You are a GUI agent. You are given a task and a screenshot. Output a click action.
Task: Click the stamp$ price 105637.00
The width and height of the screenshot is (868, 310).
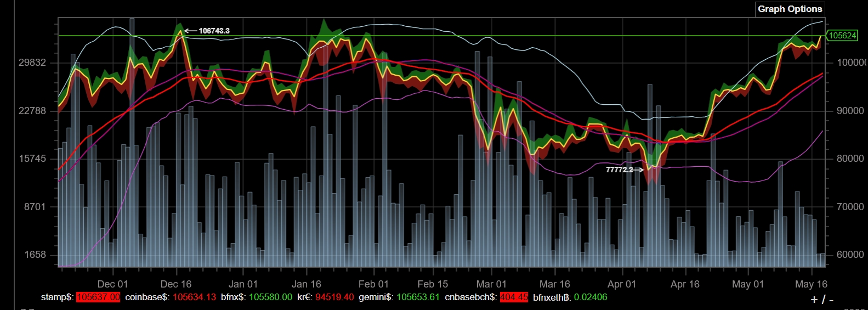coord(98,297)
